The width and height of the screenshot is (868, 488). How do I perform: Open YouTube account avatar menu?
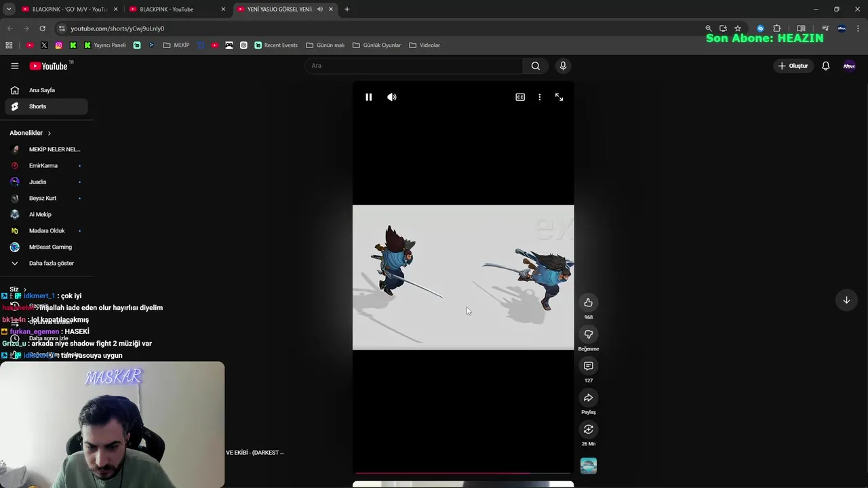point(849,66)
